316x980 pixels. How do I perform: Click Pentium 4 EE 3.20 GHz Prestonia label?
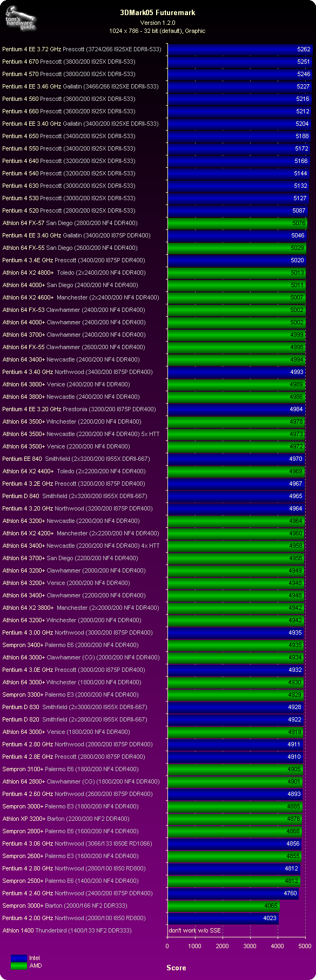(79, 409)
